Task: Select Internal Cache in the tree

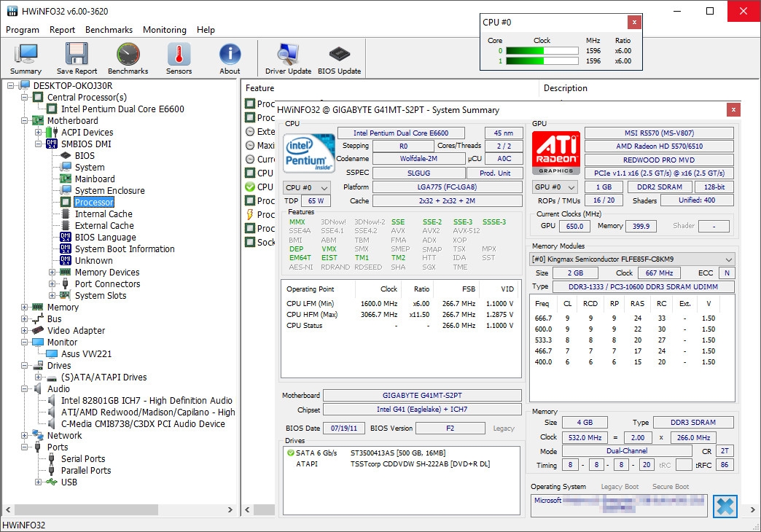Action: [104, 214]
